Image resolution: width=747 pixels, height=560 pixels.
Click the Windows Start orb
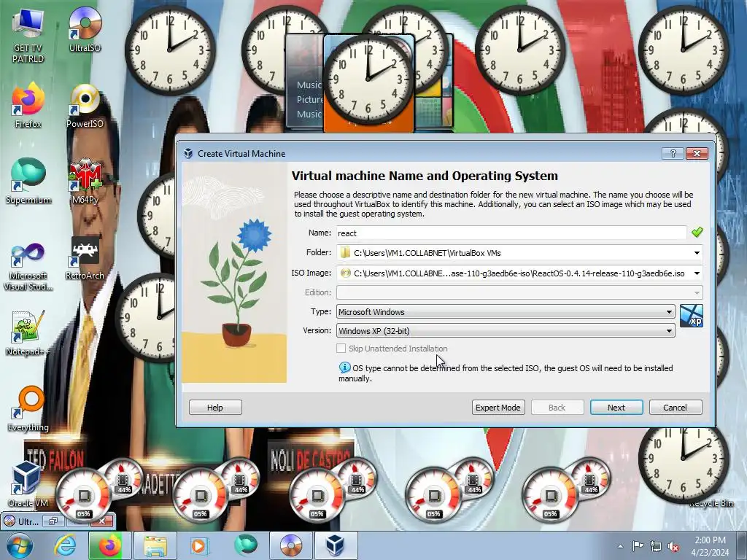point(19,545)
